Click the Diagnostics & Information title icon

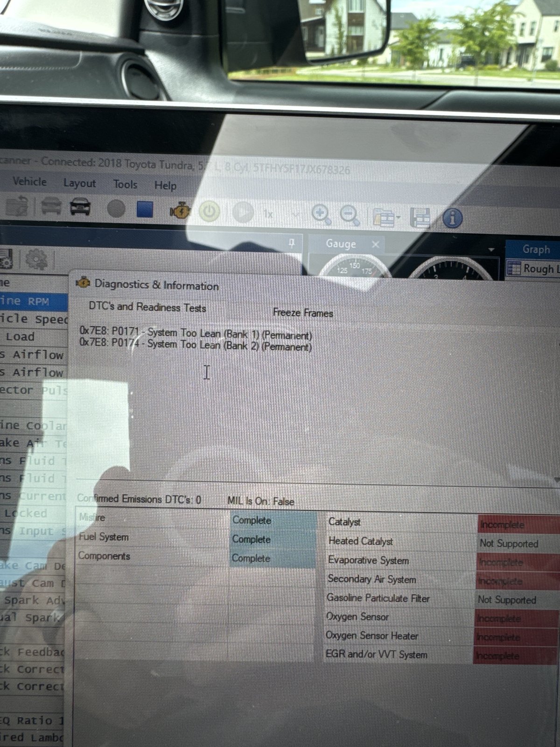[83, 282]
